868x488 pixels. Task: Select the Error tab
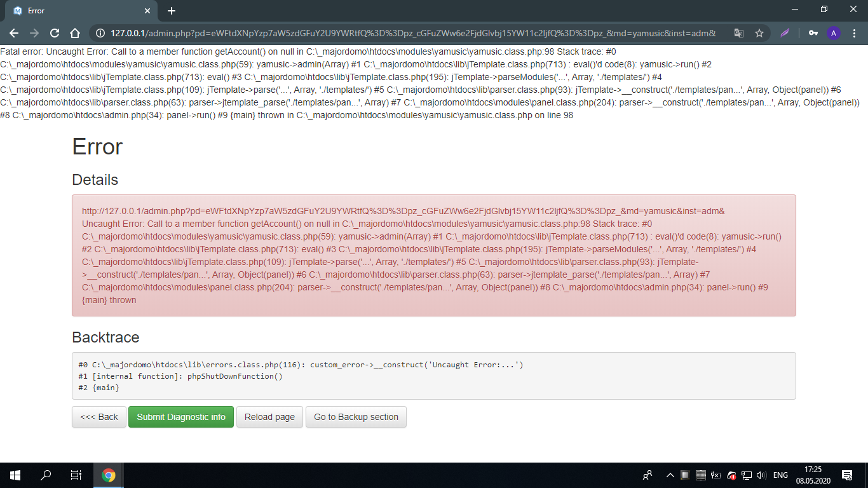(x=81, y=11)
